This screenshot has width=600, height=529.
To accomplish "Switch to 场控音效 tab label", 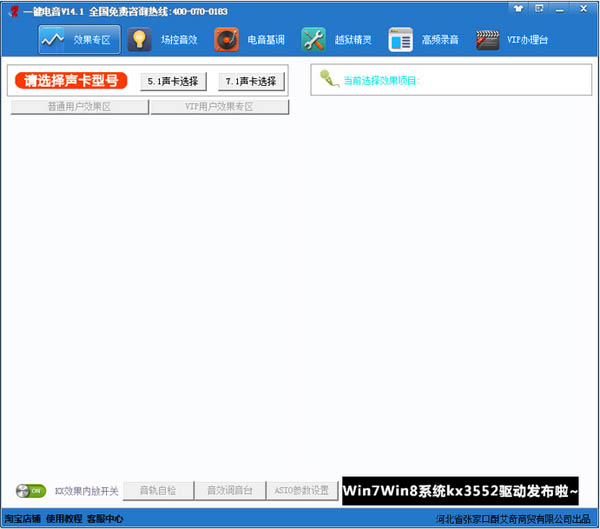I will (179, 39).
